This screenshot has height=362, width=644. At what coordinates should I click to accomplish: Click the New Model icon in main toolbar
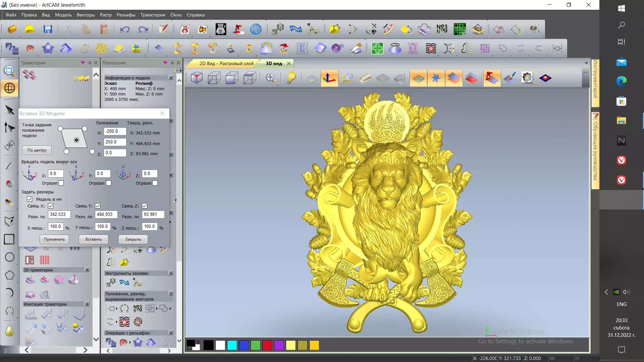click(12, 29)
